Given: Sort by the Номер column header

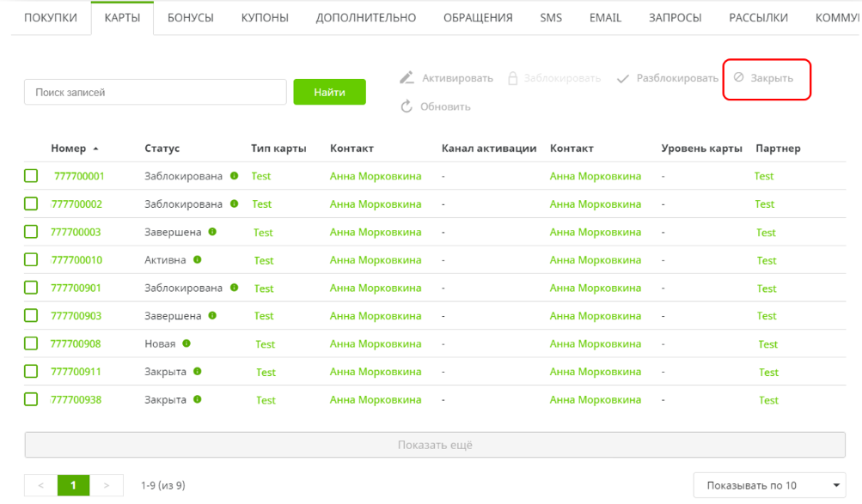Looking at the screenshot, I should click(x=69, y=149).
